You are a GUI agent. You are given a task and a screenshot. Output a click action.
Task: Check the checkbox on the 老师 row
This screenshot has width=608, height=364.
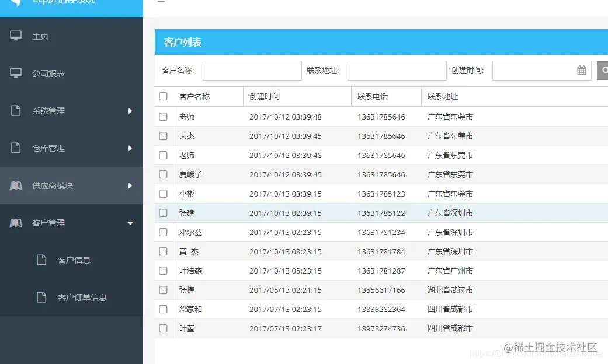pos(163,116)
